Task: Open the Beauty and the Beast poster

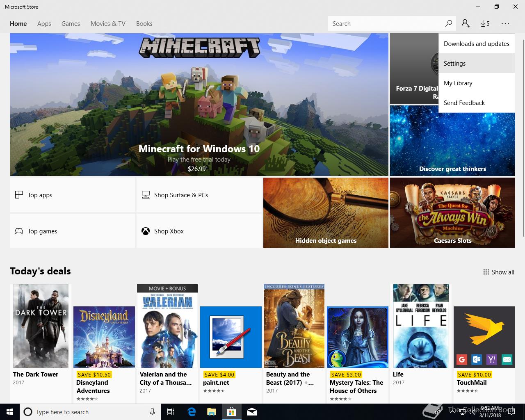Action: 294,326
